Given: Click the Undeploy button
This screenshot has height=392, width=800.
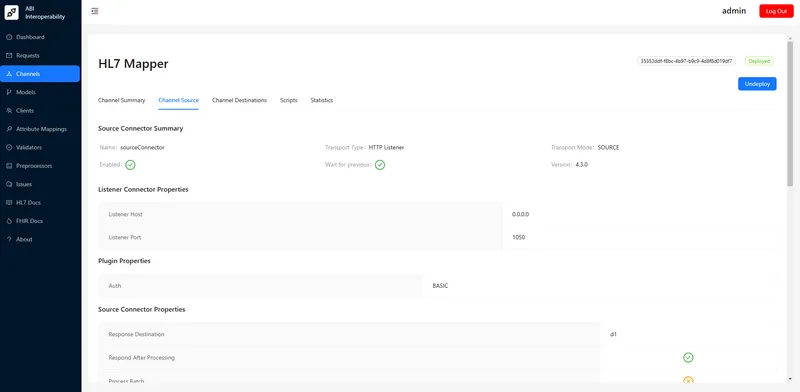Looking at the screenshot, I should pos(757,84).
